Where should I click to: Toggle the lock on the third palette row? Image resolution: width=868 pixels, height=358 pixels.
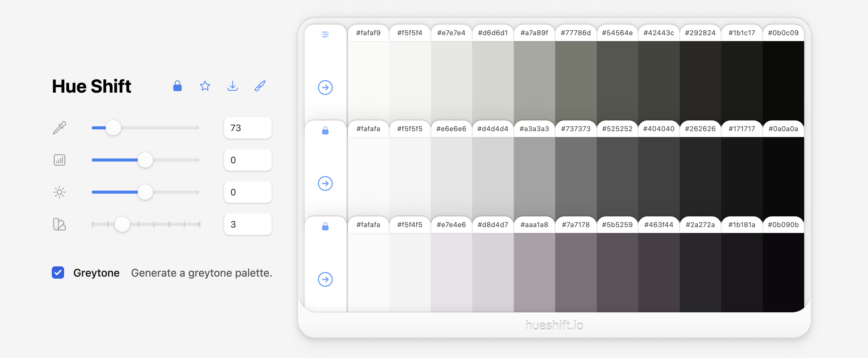[325, 226]
